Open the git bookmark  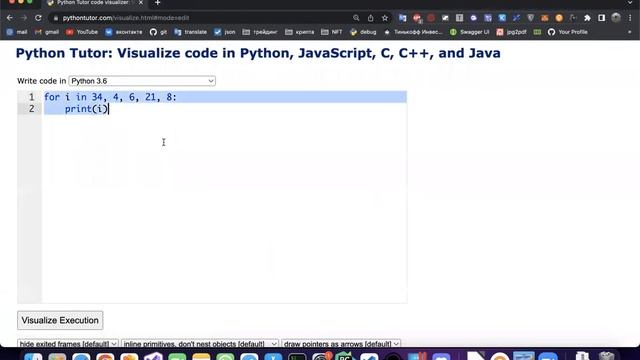[158, 32]
